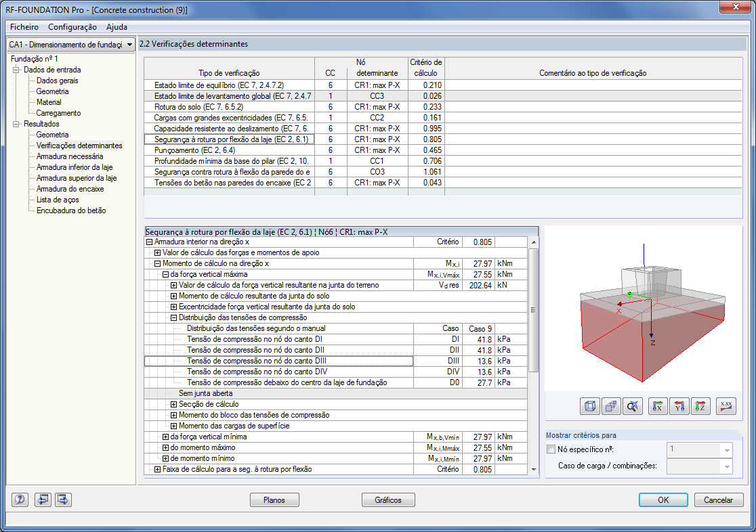Viewport: 756px width, 532px height.
Task: Select 'Material' in the navigator tree
Action: [49, 102]
